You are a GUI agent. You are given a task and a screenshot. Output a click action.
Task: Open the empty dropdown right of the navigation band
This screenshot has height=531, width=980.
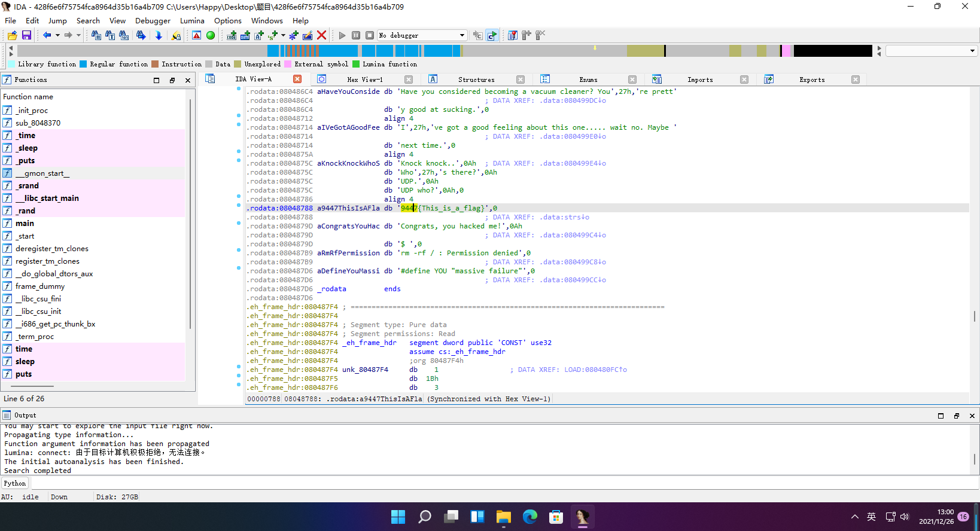(931, 51)
